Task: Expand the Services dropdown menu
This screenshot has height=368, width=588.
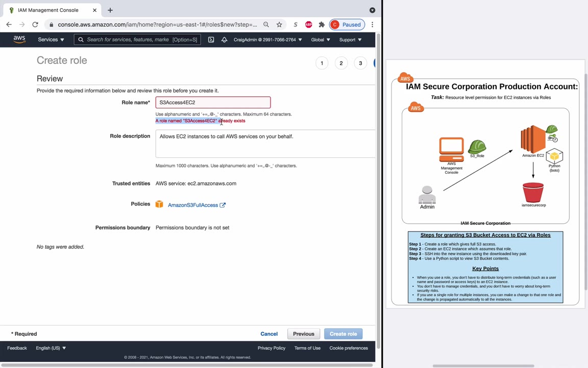Action: tap(51, 39)
